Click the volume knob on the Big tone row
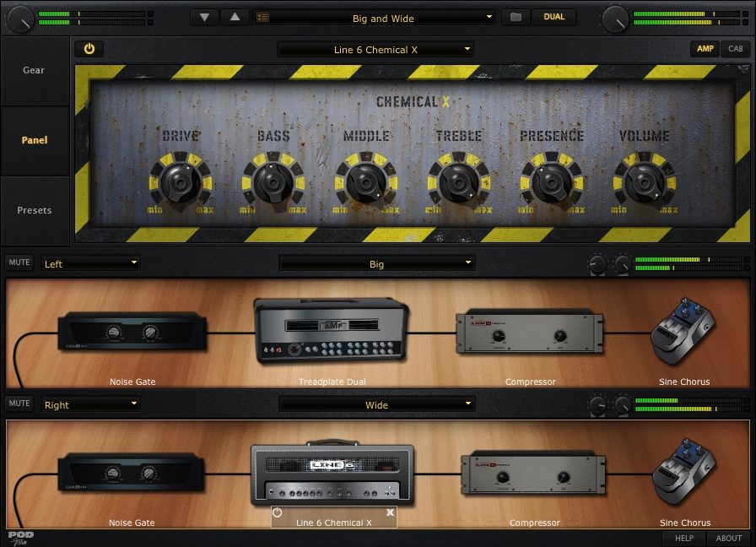This screenshot has width=756, height=547. [x=623, y=264]
